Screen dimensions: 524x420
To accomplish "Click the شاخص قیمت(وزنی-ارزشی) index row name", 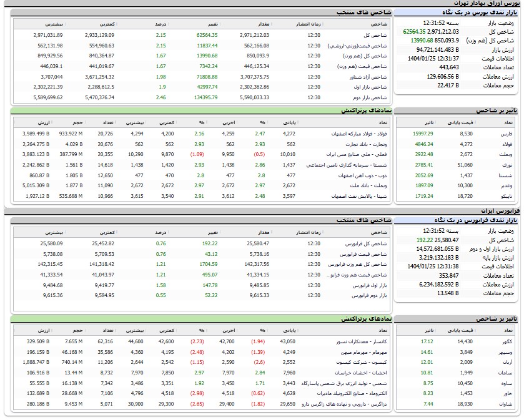I will pyautogui.click(x=357, y=46).
